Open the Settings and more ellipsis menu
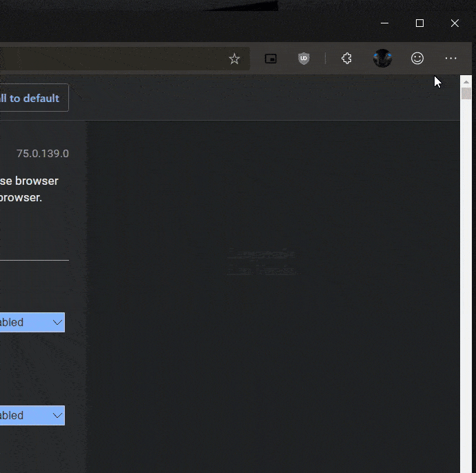476x473 pixels. coord(450,59)
